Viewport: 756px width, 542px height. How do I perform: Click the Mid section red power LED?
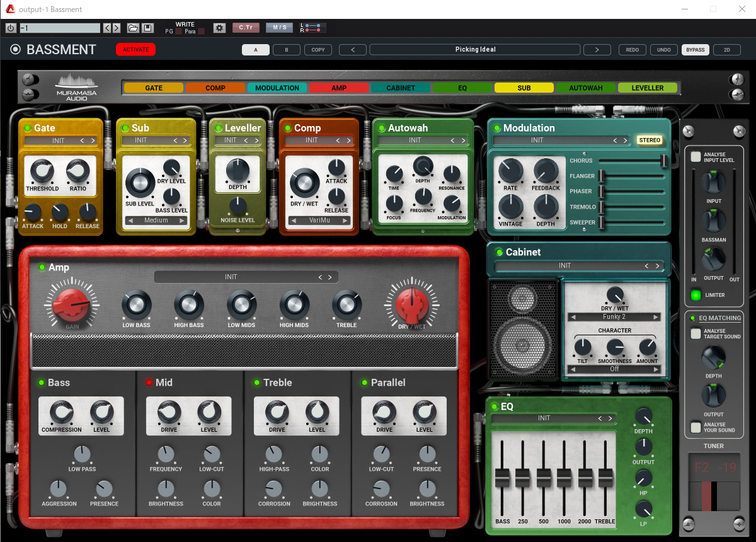tap(149, 383)
